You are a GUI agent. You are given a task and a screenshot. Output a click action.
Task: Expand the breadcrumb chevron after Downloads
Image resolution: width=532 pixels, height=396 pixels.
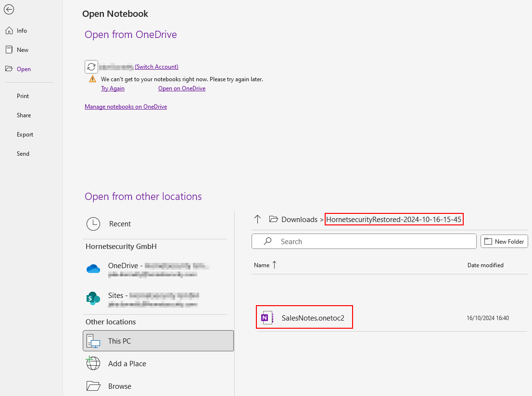pos(321,219)
